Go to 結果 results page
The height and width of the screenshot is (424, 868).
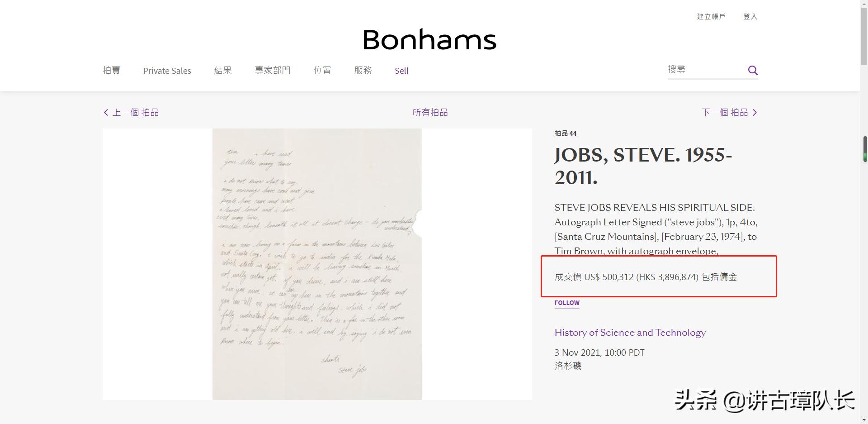(223, 71)
